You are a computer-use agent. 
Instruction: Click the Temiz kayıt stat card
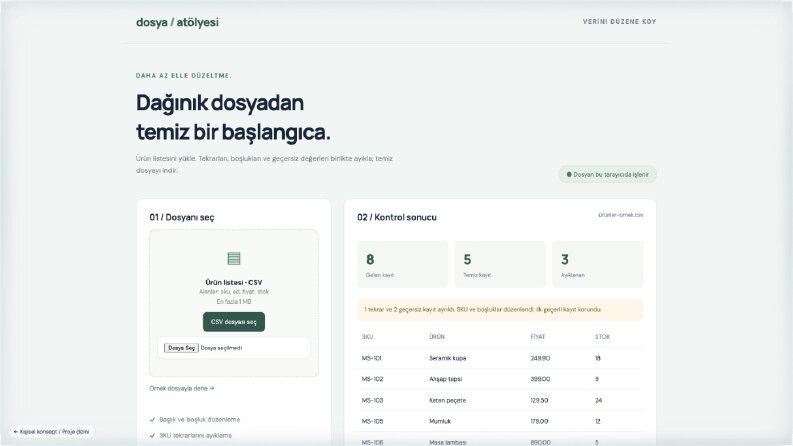click(500, 264)
